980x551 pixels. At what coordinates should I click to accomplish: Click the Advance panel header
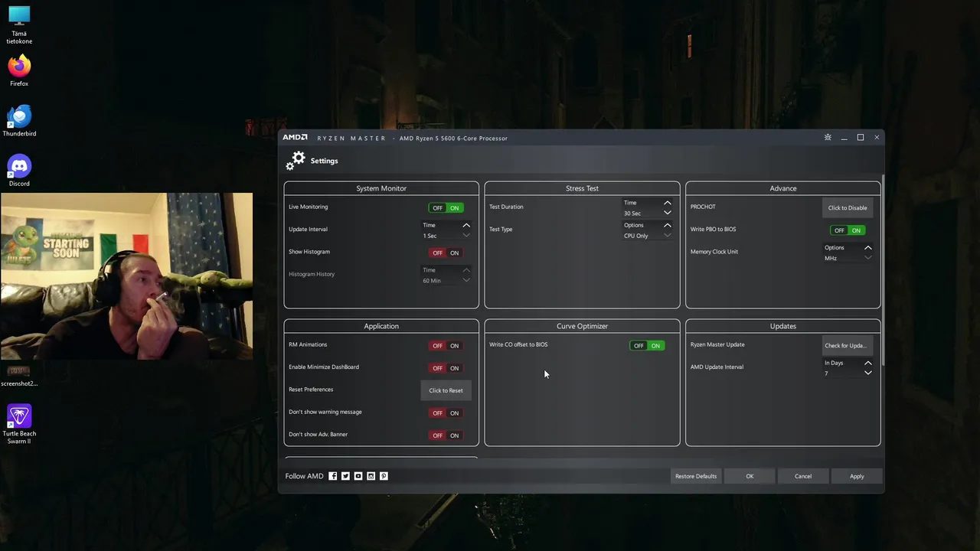pos(783,188)
